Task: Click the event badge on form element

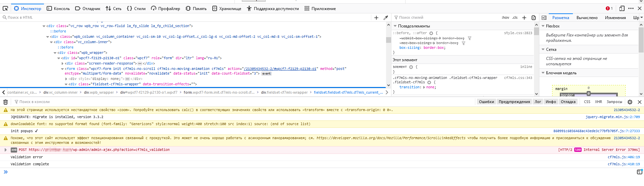Action: 267,74
